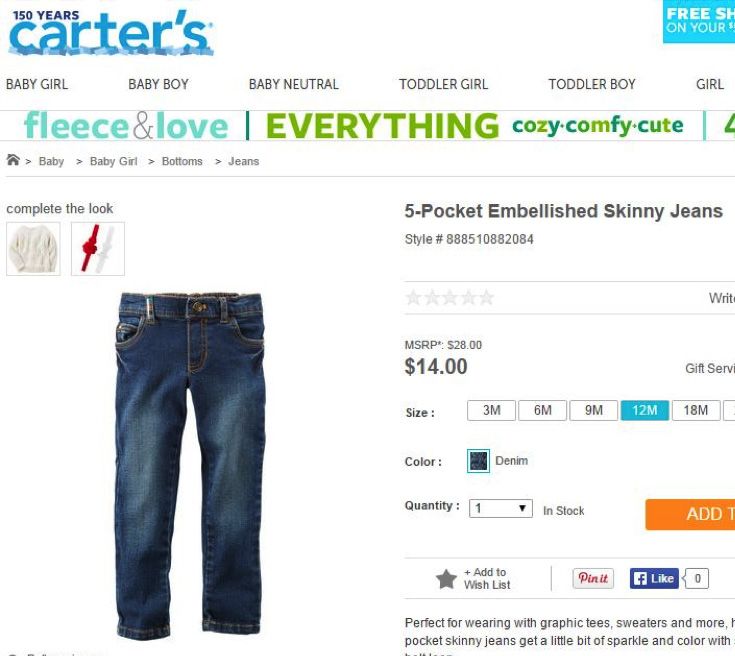The image size is (735, 656).
Task: Click the orange Add to cart button
Action: coord(690,514)
